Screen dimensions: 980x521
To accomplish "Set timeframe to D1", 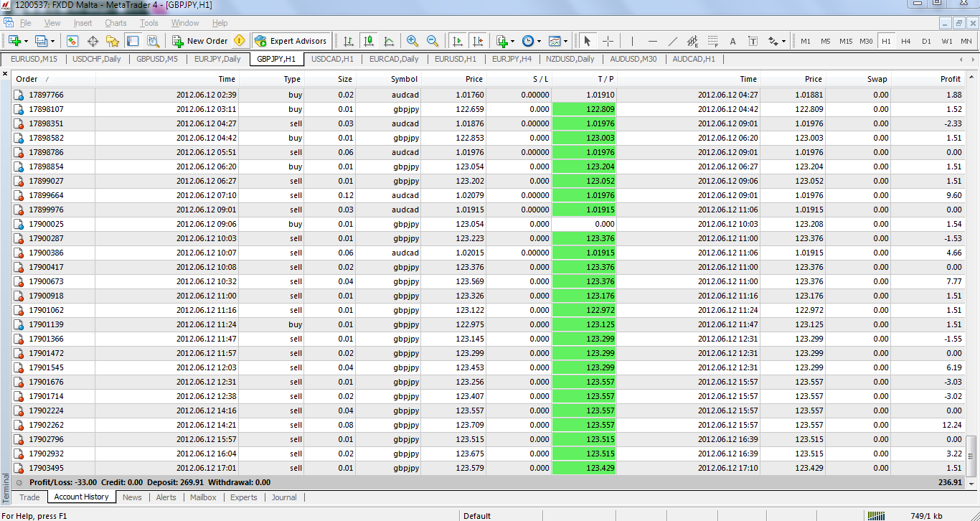I will tap(926, 41).
